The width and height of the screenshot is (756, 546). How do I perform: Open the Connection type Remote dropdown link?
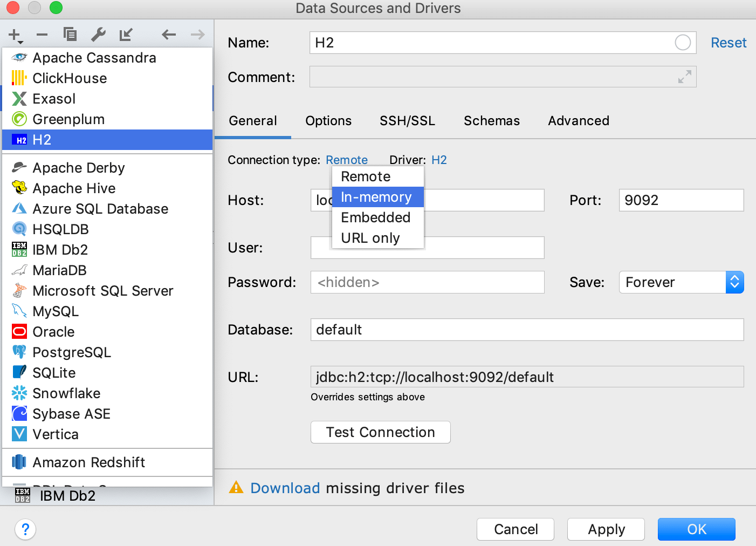click(347, 160)
